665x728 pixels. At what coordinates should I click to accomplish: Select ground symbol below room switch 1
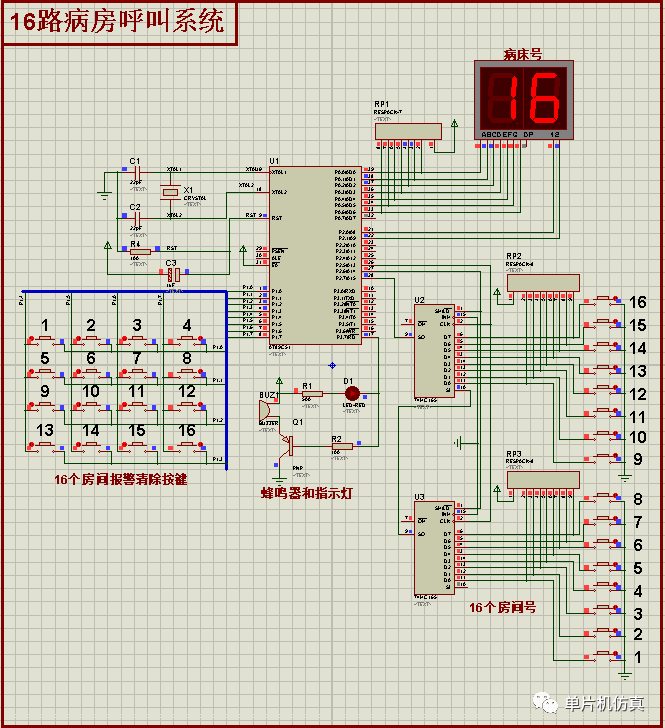click(625, 676)
